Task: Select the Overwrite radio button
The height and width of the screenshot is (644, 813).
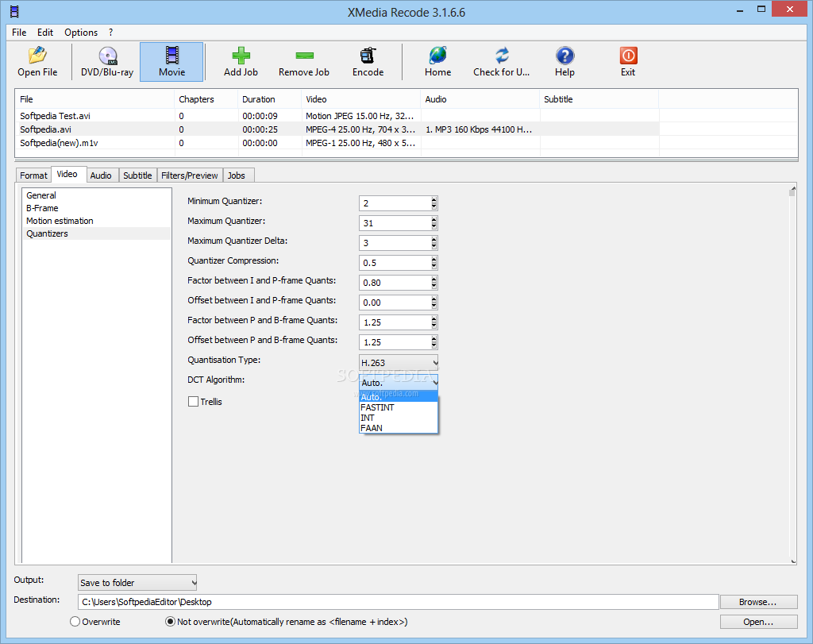Action: pyautogui.click(x=75, y=621)
